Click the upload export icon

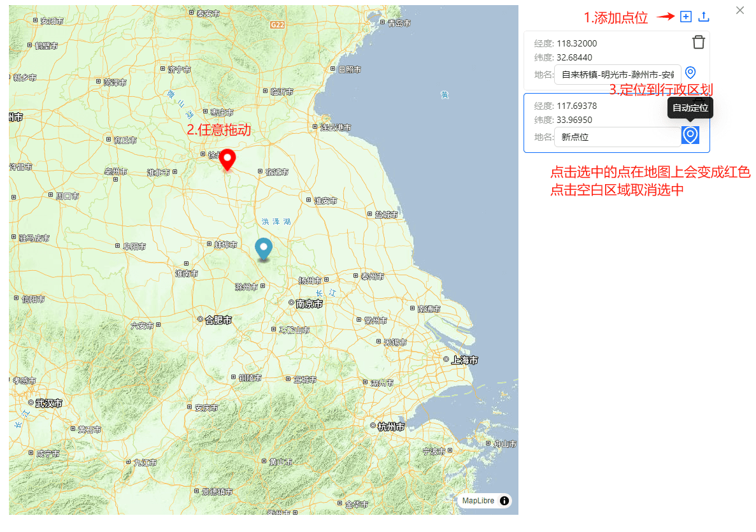(x=704, y=17)
